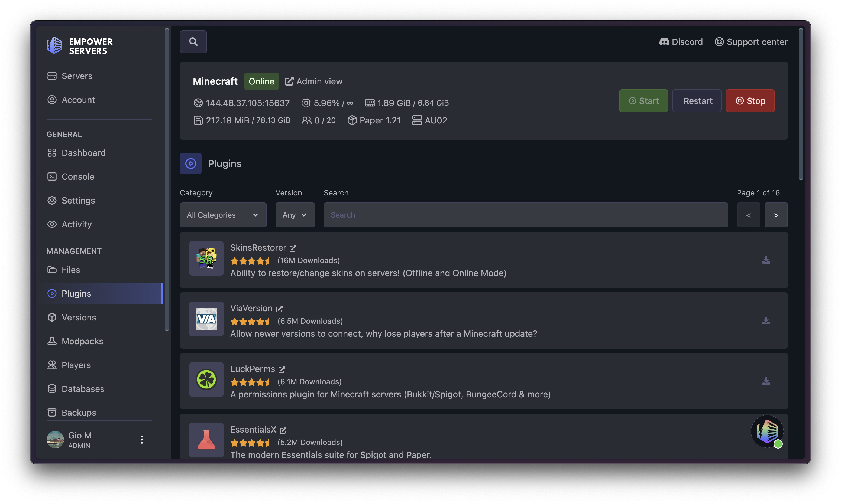Download the SkinsRestorer plugin
This screenshot has height=504, width=841.
tap(766, 260)
